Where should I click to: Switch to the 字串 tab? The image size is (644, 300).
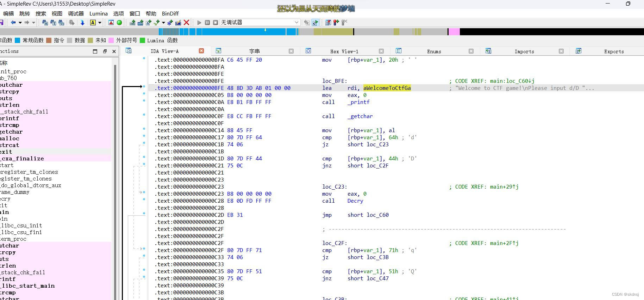point(254,51)
